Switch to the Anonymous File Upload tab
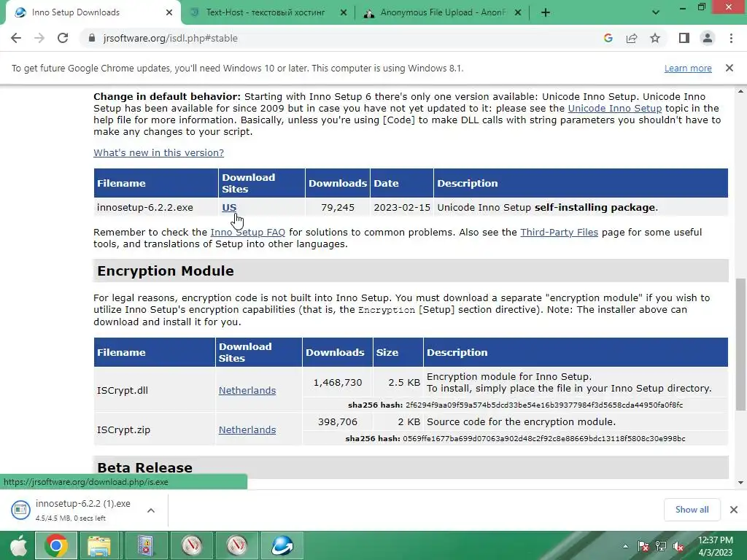 coord(442,13)
